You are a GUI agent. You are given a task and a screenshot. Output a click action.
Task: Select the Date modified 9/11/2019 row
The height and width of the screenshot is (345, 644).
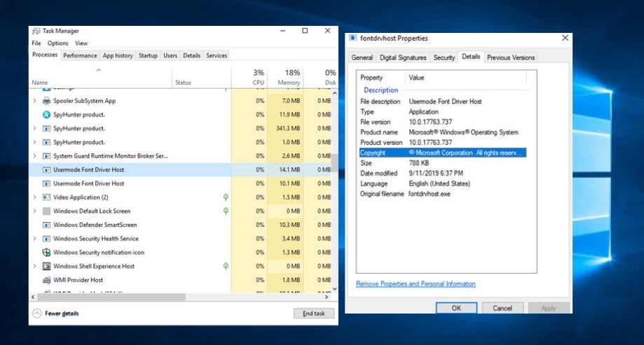click(x=443, y=173)
